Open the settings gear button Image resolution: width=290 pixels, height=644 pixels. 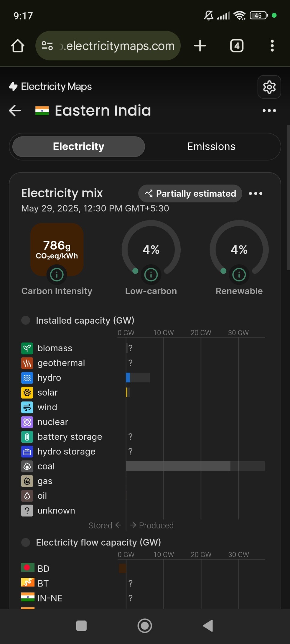coord(269,87)
